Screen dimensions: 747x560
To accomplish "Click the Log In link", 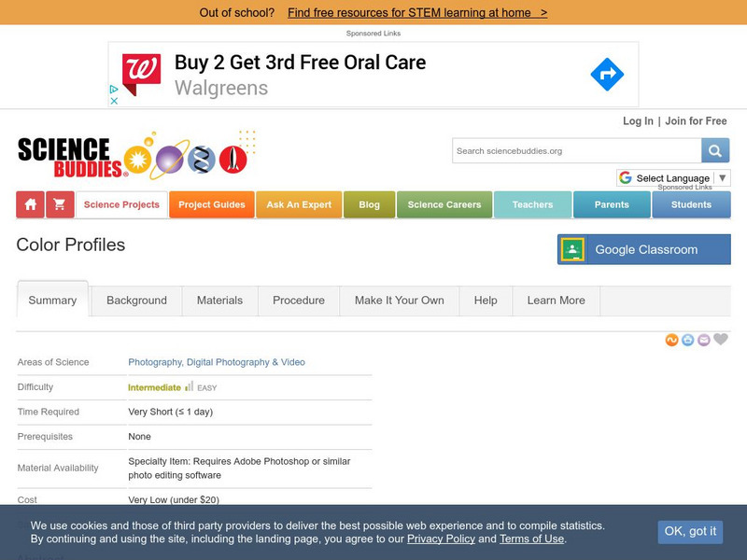I will pyautogui.click(x=638, y=121).
